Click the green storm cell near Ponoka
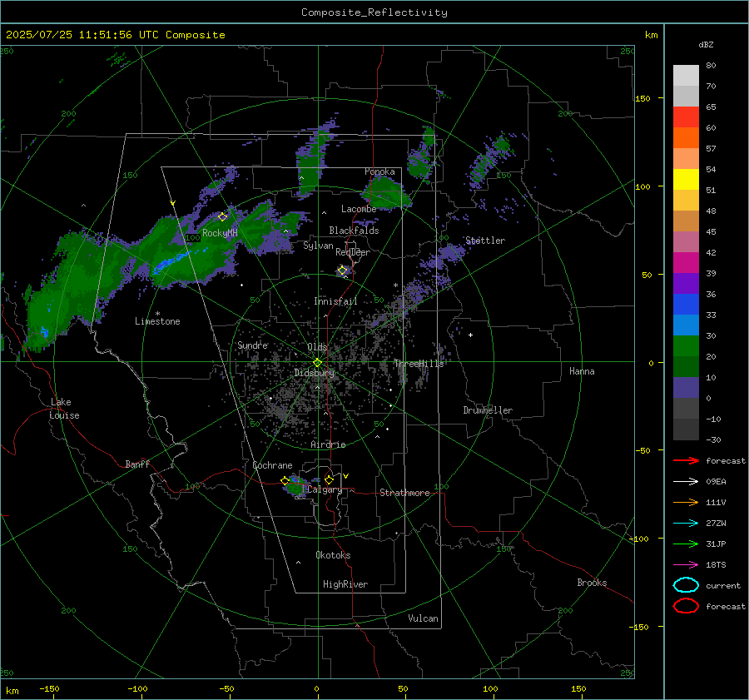This screenshot has height=700, width=749. [386, 192]
